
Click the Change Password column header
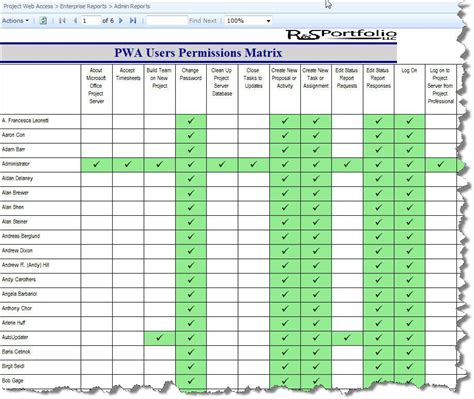pos(191,74)
